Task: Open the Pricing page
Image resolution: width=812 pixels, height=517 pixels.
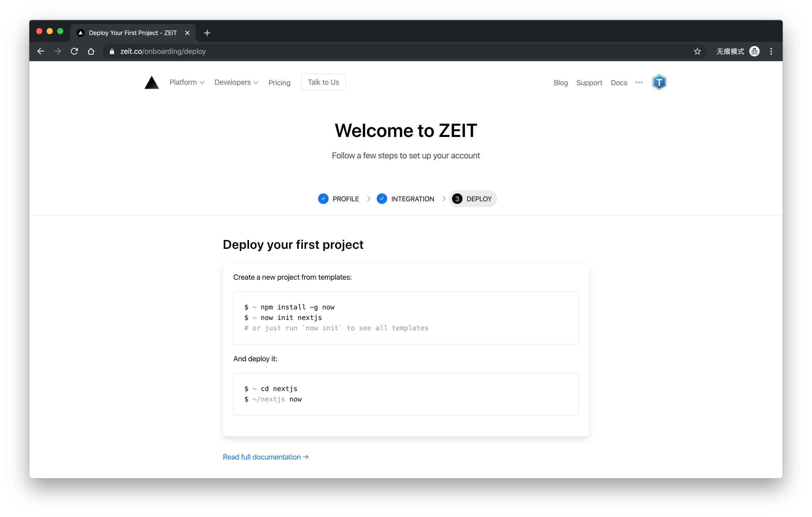Action: point(279,83)
